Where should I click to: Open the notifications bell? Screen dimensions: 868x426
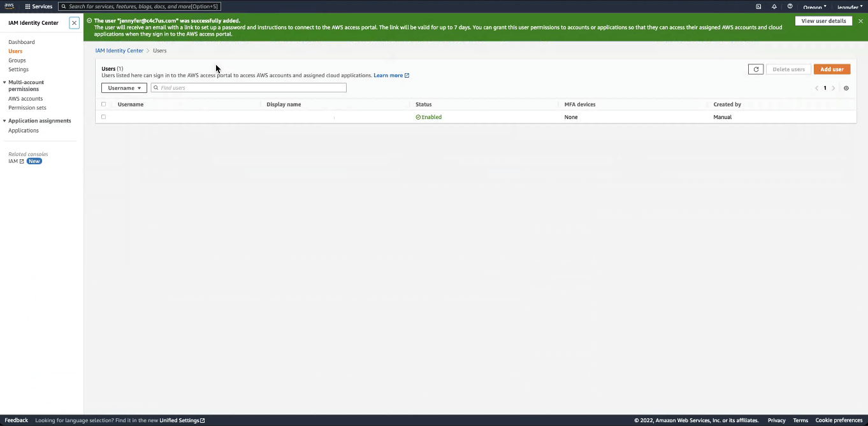tap(774, 6)
